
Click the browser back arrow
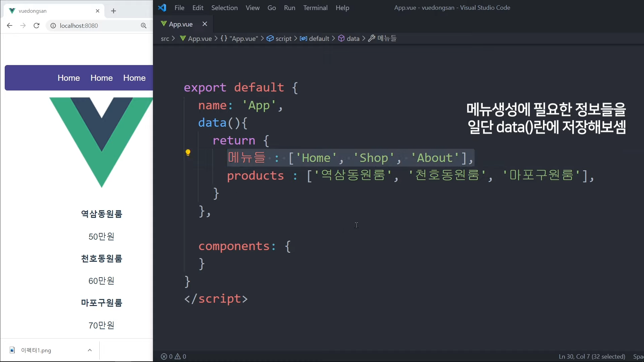9,26
